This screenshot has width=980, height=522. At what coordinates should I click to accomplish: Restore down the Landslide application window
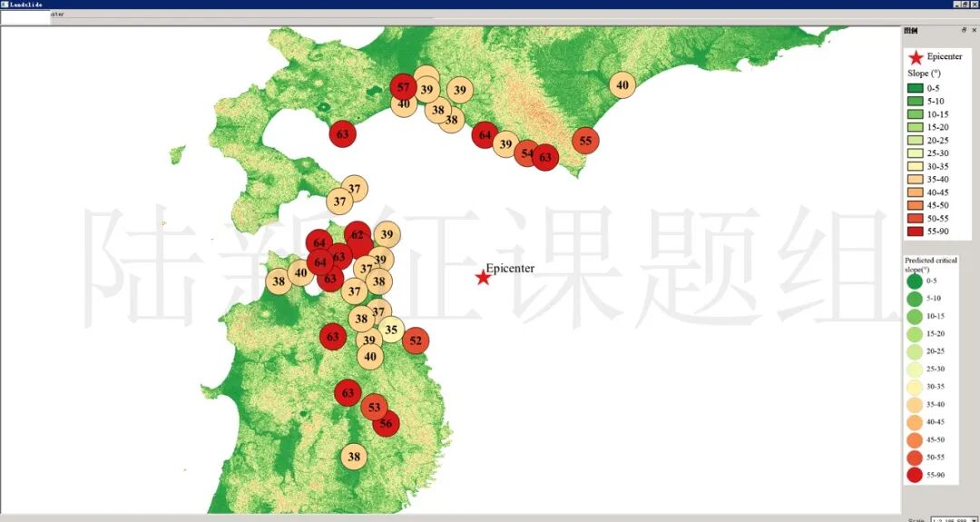(x=965, y=5)
